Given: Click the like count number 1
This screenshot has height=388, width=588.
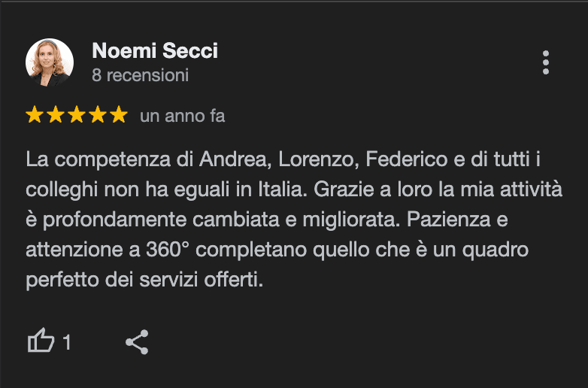Looking at the screenshot, I should point(67,343).
